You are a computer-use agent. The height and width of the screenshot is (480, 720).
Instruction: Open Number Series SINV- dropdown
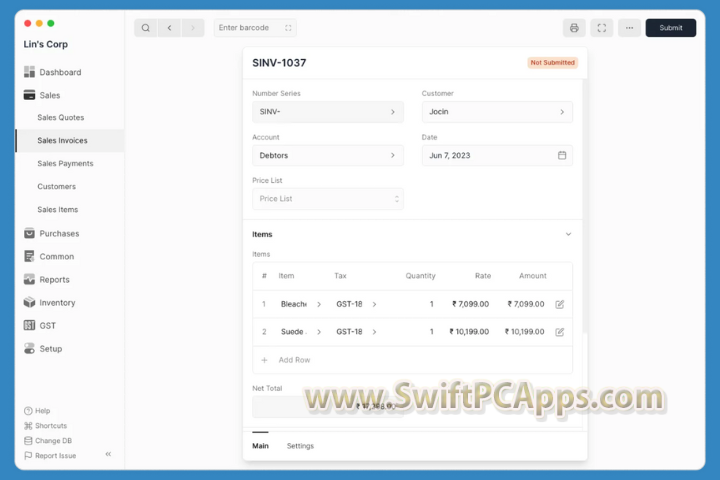328,112
